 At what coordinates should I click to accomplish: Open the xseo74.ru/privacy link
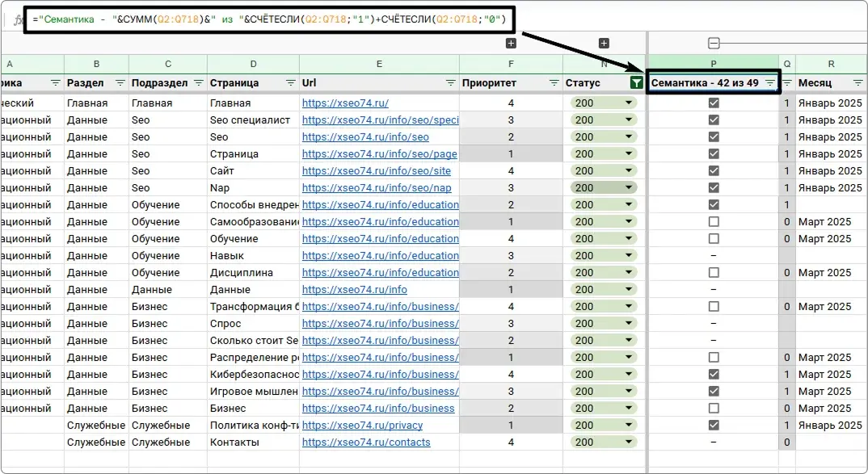[x=363, y=426]
